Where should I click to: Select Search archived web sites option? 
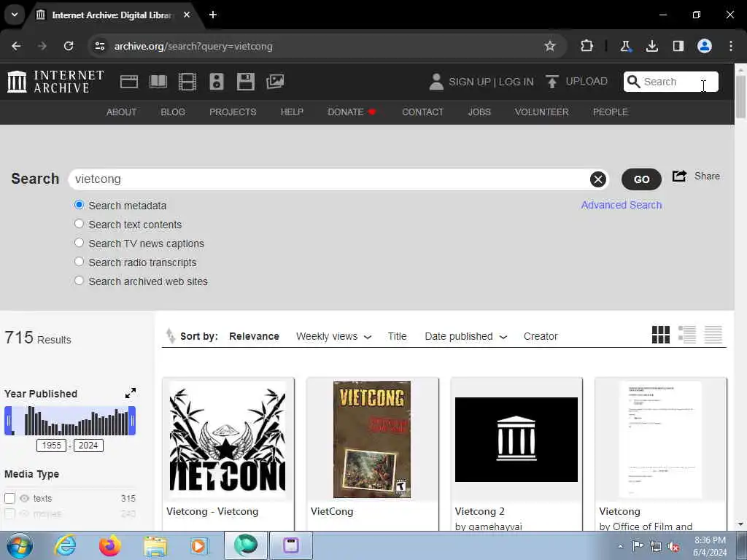[79, 281]
